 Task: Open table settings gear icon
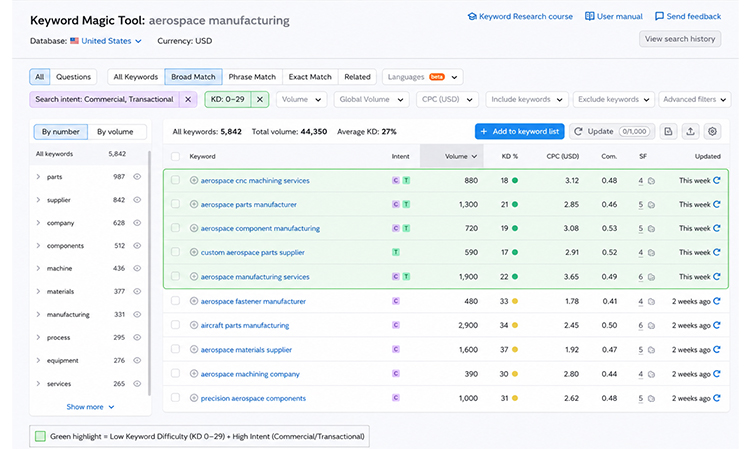pos(712,132)
